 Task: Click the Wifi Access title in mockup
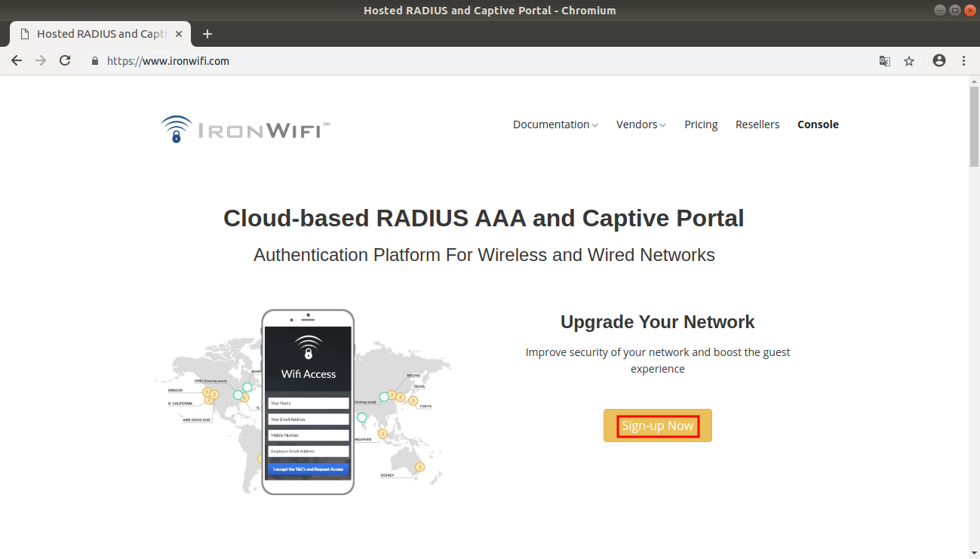[309, 374]
